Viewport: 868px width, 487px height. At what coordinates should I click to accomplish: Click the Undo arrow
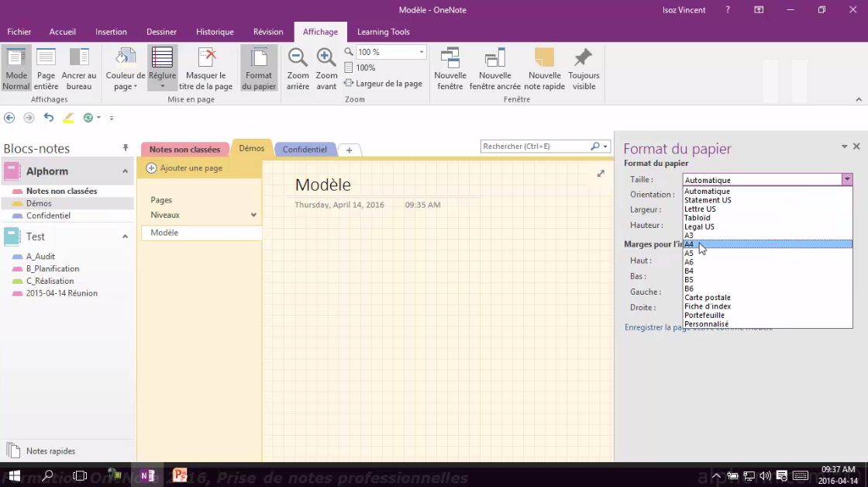tap(49, 117)
